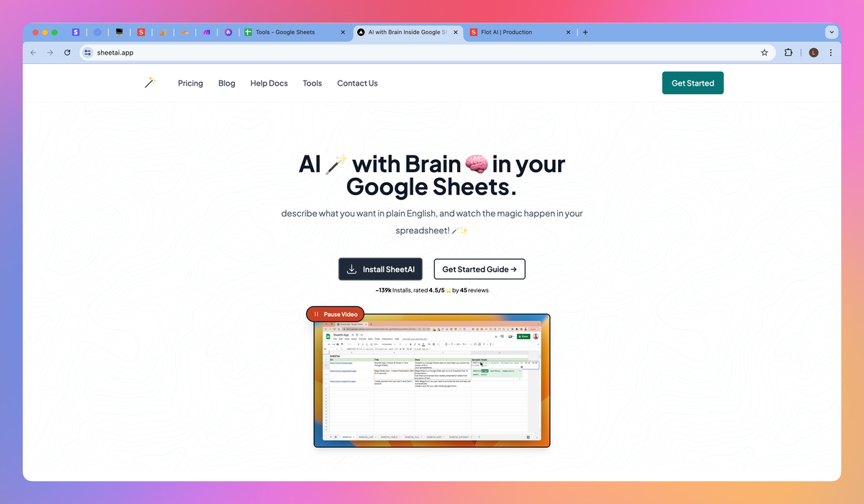864x504 pixels.
Task: Click the SheetAI demo video preview
Action: pyautogui.click(x=432, y=380)
